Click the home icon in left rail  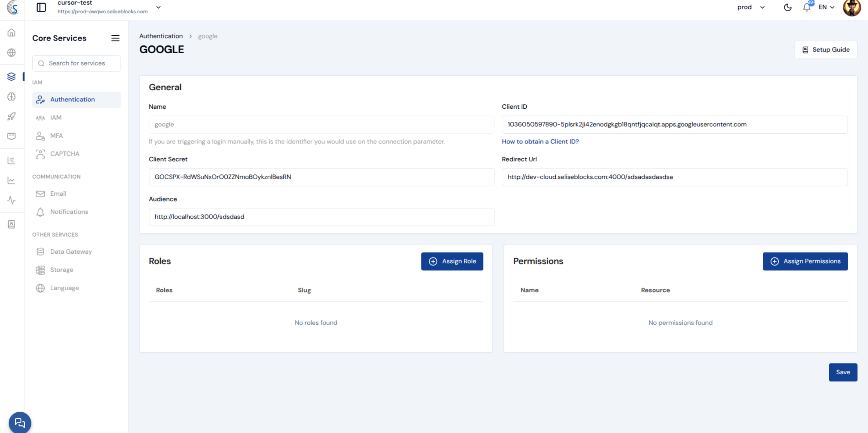[x=12, y=33]
